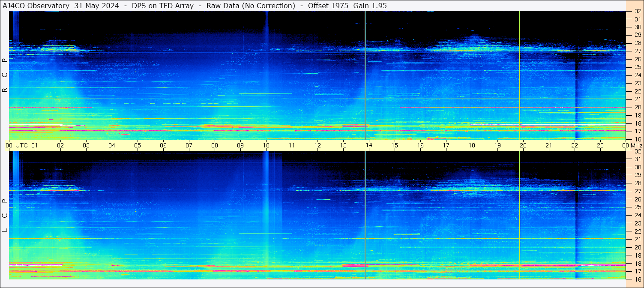Click the "Offset 1975" value in the title

pyautogui.click(x=327, y=6)
